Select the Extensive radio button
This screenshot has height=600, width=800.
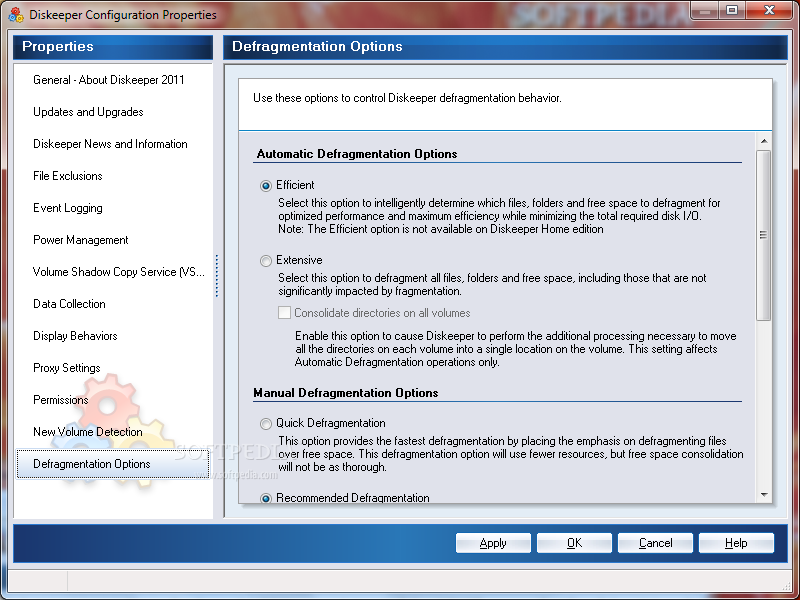point(265,261)
